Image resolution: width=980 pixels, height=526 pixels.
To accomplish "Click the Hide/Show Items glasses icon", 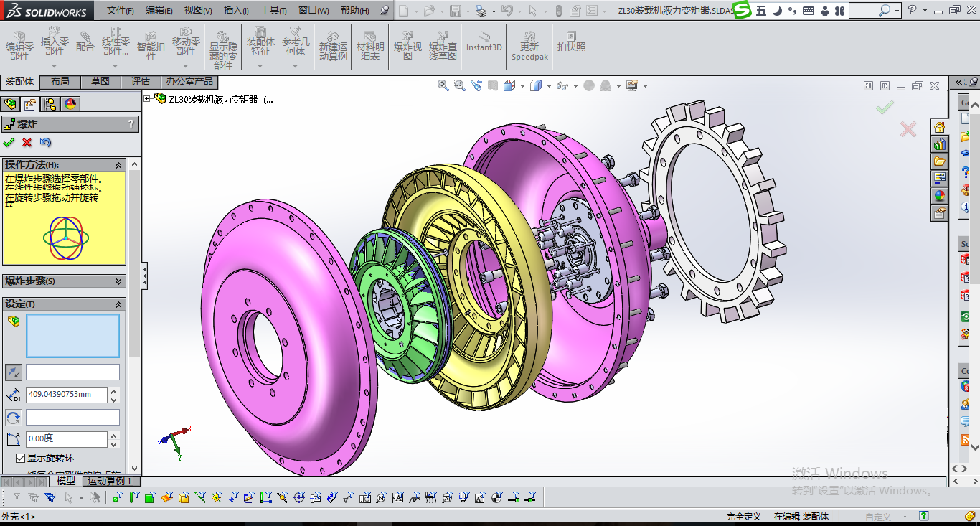I will coord(562,85).
